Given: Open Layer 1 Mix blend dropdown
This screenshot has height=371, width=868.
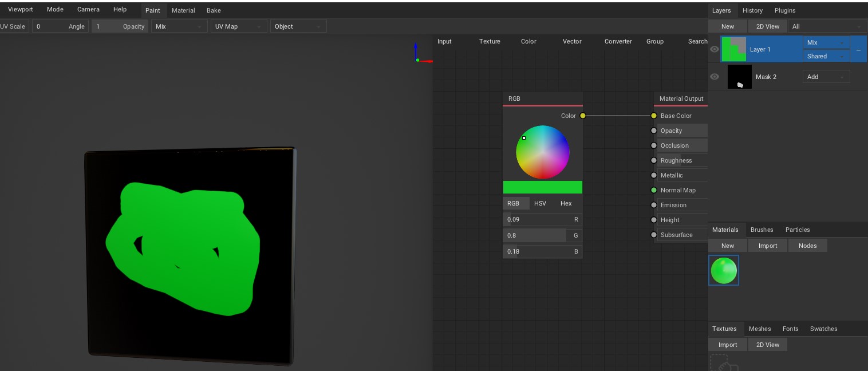Looking at the screenshot, I should click(826, 42).
